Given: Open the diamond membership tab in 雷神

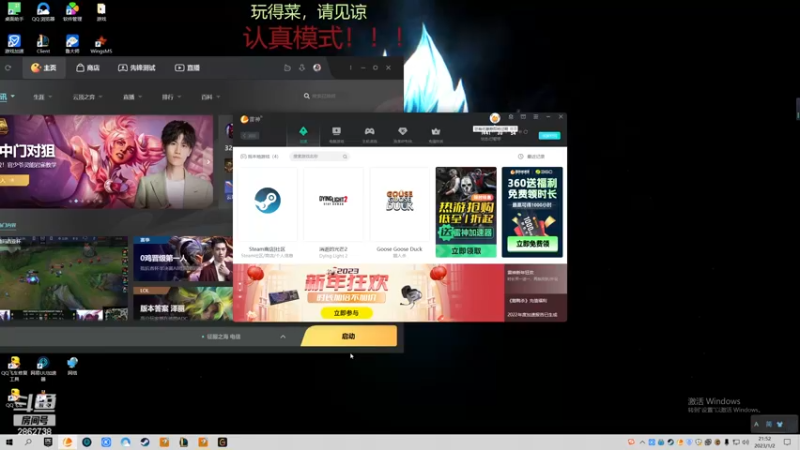Looking at the screenshot, I should click(403, 134).
